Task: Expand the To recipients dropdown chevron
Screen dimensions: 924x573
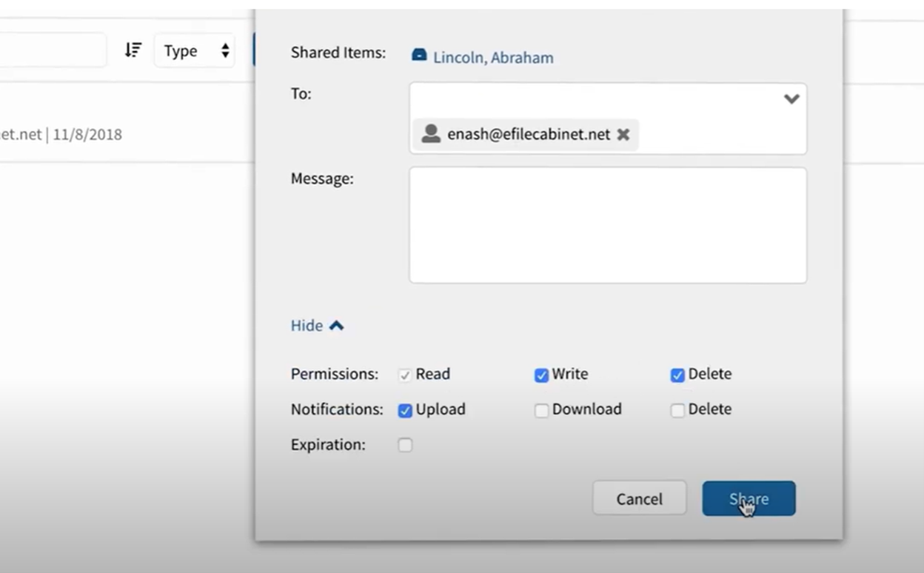Action: (791, 99)
